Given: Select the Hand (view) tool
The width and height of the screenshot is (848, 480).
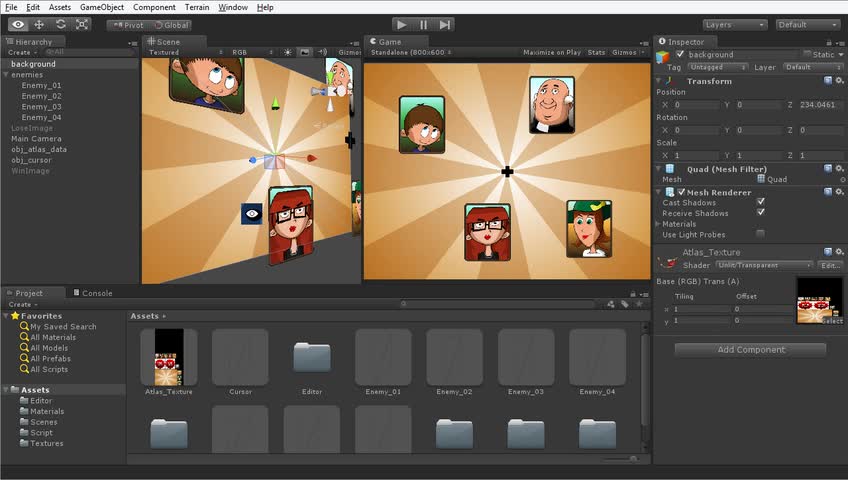Looking at the screenshot, I should coord(18,24).
